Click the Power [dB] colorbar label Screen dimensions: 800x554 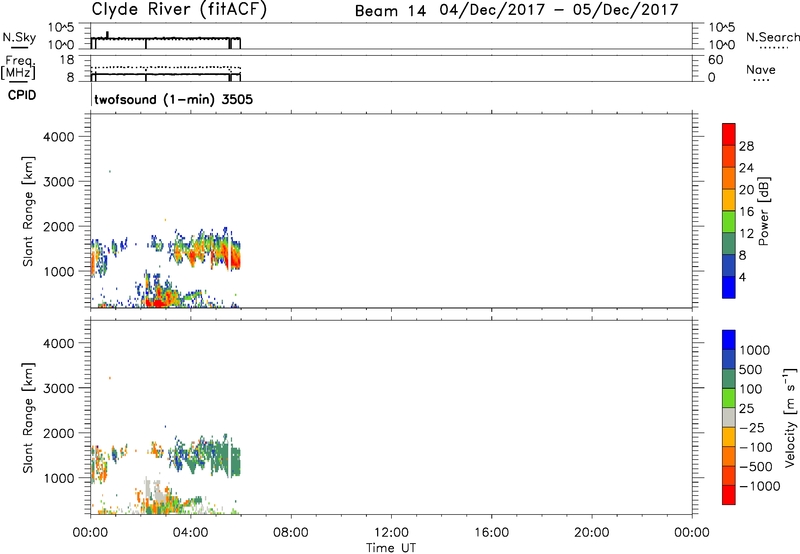pos(763,211)
